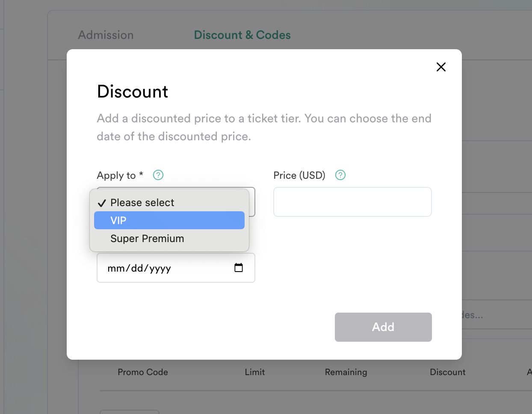
Task: Click the partially hidden codes search field
Action: 497,315
